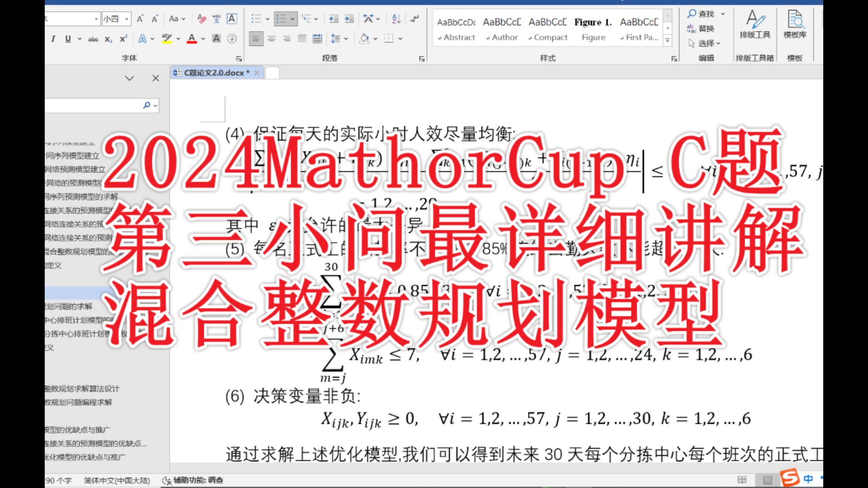The image size is (868, 488).
Task: Toggle italic formatting
Action: (53, 39)
